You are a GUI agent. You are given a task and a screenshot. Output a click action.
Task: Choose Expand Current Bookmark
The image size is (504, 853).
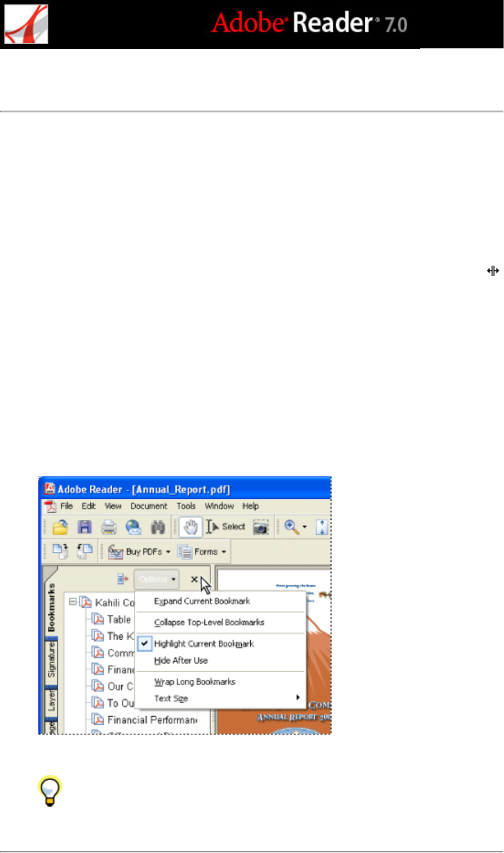[221, 601]
